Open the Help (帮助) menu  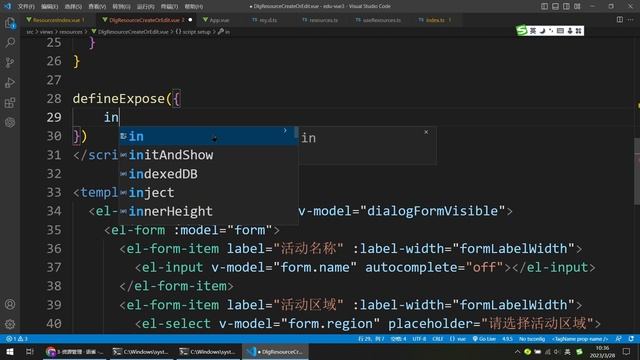tap(193, 7)
